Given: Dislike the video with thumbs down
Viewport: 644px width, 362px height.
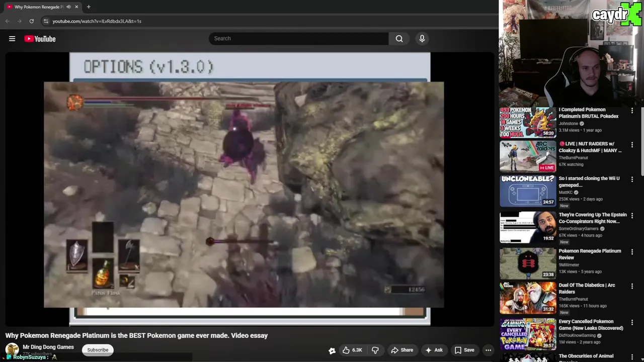Looking at the screenshot, I should point(375,350).
